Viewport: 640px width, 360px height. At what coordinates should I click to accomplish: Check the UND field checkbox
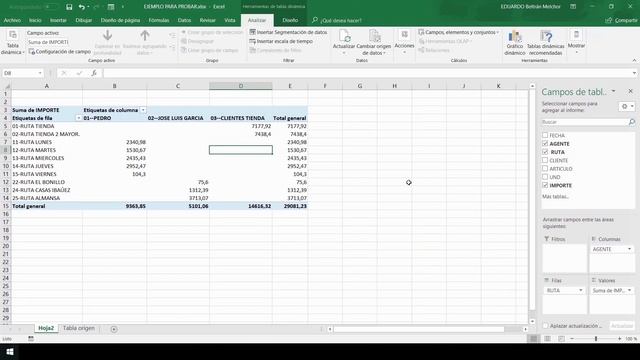[545, 177]
